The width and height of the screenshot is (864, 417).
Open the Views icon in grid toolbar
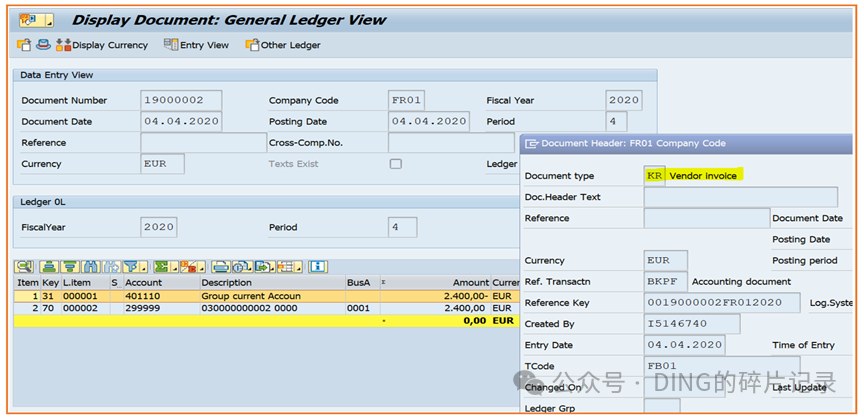tap(240, 267)
